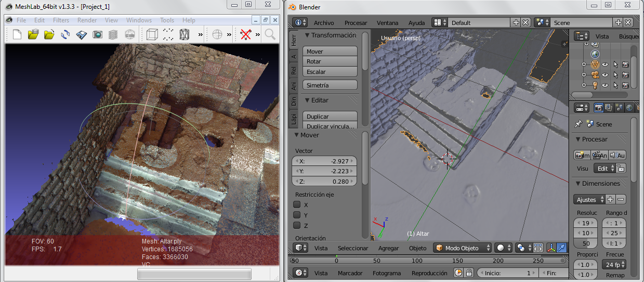Viewport: 644px width, 282px height.
Task: Click the red X delete-selection icon in MeshLab
Action: point(246,35)
